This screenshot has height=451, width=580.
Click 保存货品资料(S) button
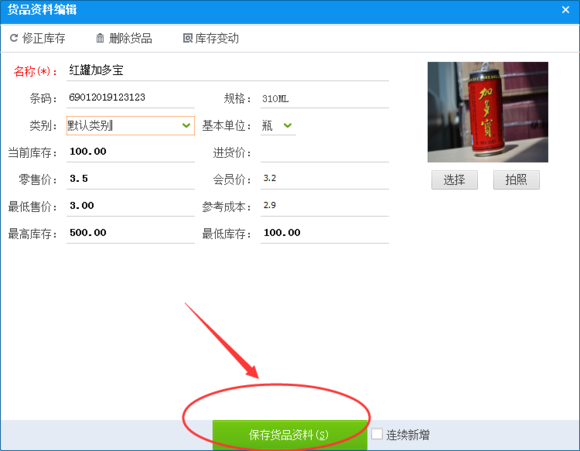click(290, 435)
